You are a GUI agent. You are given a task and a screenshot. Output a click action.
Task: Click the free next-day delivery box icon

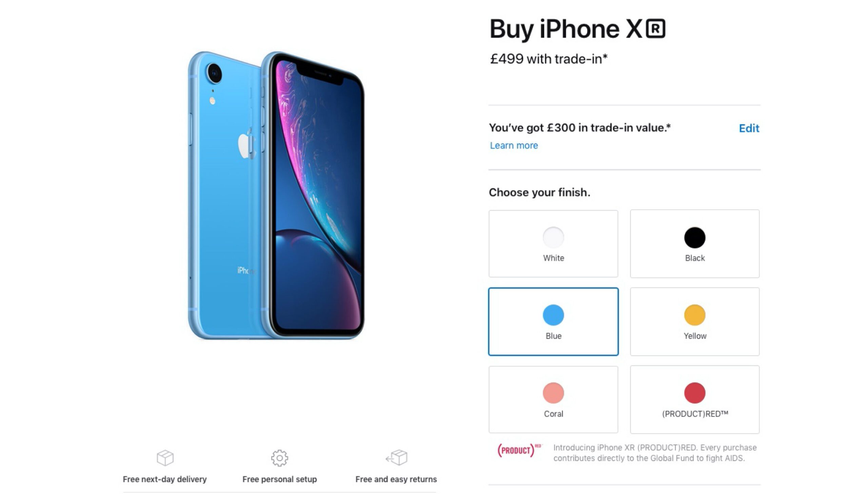click(165, 458)
